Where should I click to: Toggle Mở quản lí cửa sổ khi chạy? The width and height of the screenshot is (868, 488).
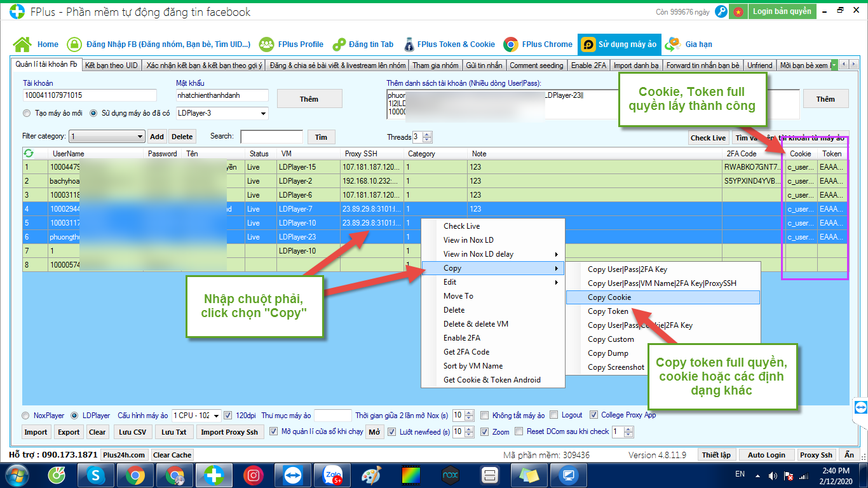pyautogui.click(x=274, y=432)
